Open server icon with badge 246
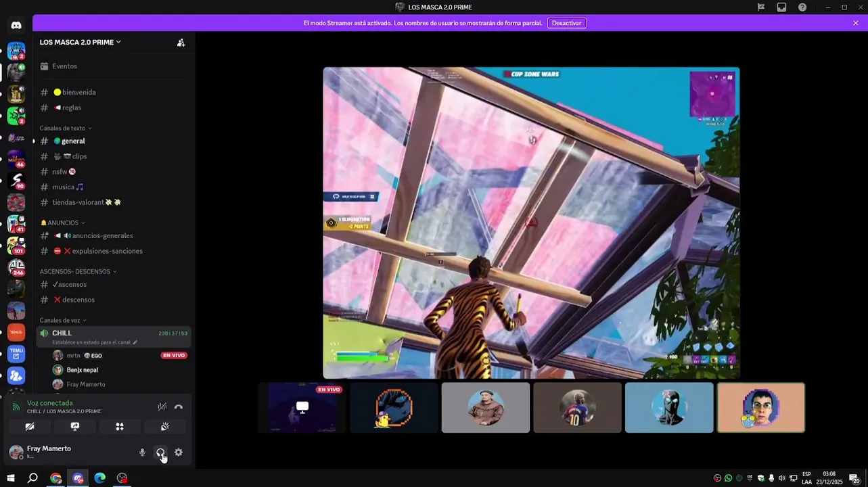This screenshot has height=487, width=868. click(16, 266)
